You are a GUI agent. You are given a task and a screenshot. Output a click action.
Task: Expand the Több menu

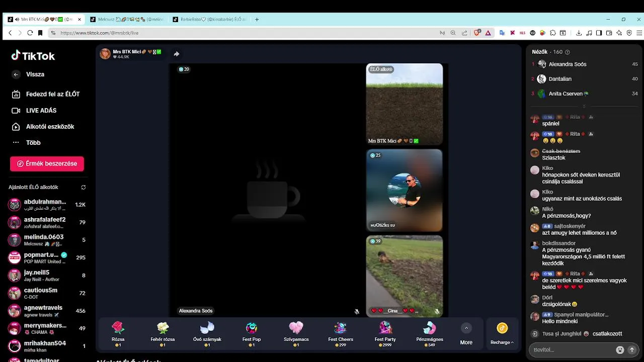[x=27, y=142]
